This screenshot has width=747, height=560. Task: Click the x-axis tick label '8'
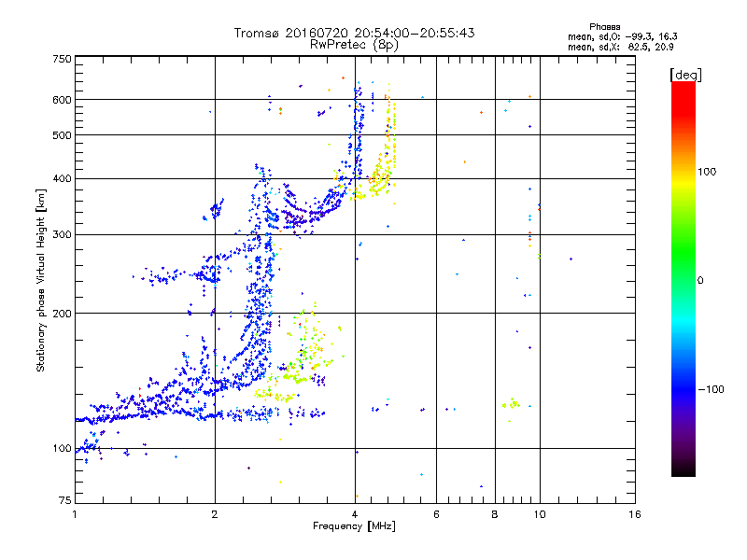click(x=495, y=514)
